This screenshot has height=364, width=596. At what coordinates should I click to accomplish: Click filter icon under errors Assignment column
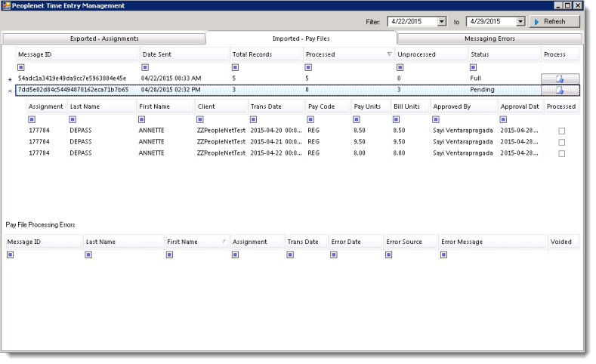coord(235,254)
